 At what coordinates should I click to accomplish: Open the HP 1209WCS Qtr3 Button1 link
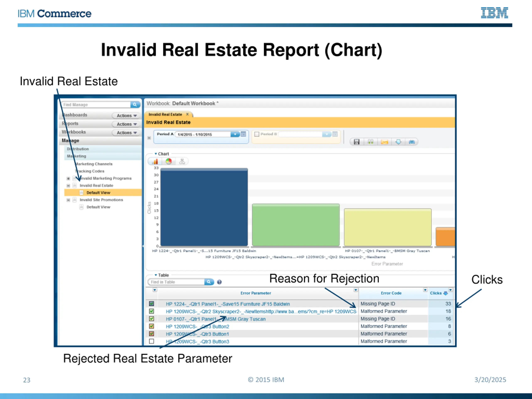pyautogui.click(x=197, y=334)
